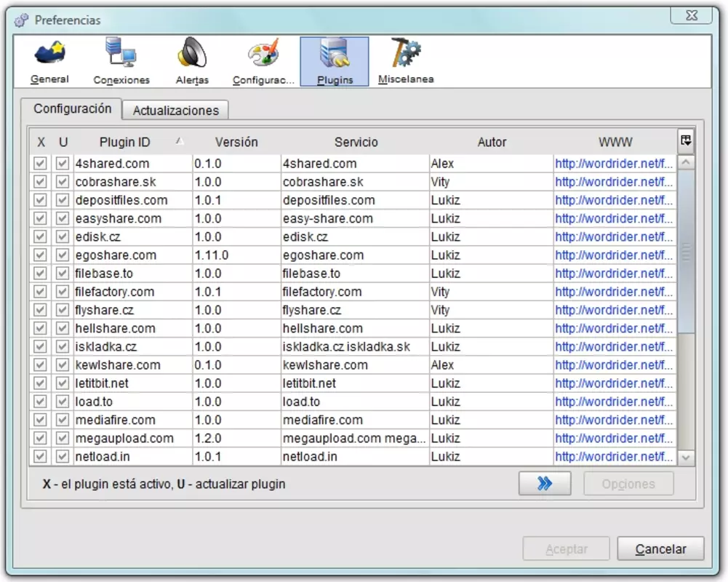The height and width of the screenshot is (582, 728).
Task: Open the wordrider link for egoshare.com
Action: click(x=614, y=255)
